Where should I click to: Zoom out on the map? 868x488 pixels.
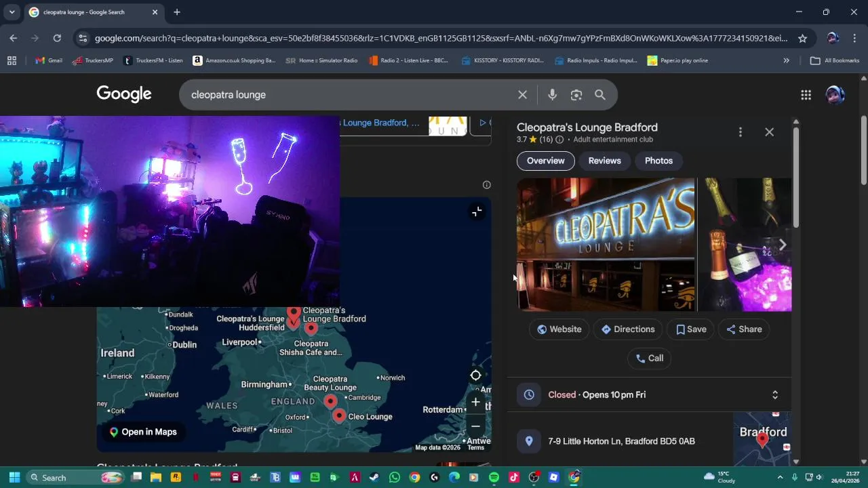pyautogui.click(x=476, y=426)
